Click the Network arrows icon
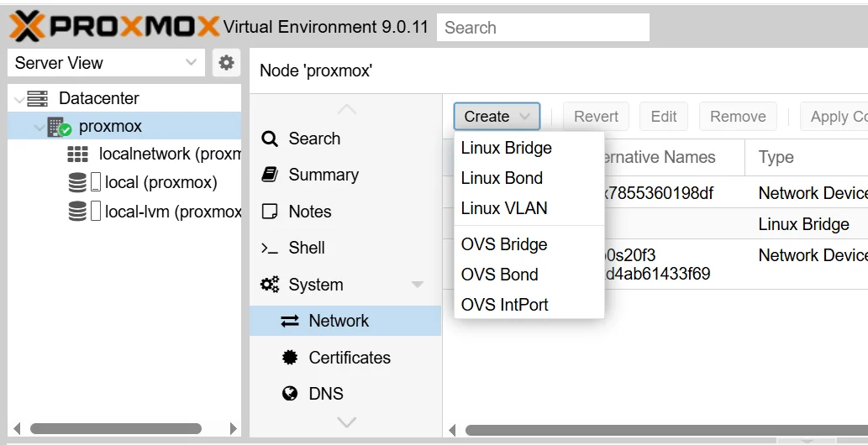868x445 pixels. point(290,321)
